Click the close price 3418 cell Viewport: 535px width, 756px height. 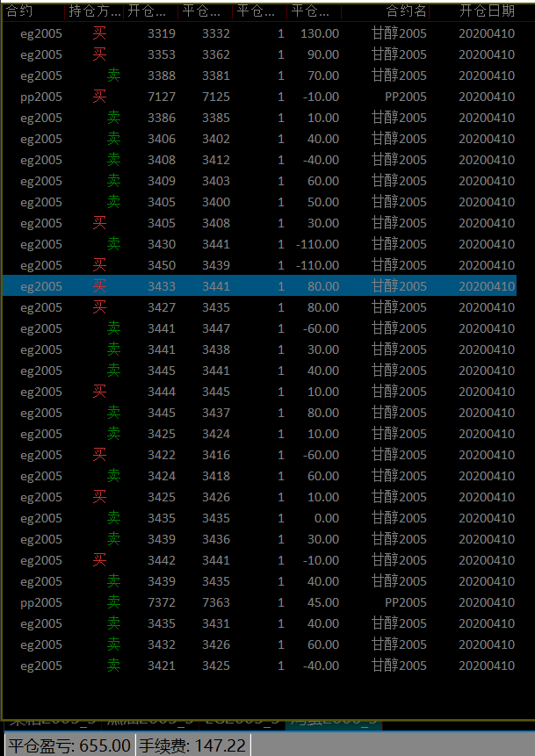tap(216, 477)
